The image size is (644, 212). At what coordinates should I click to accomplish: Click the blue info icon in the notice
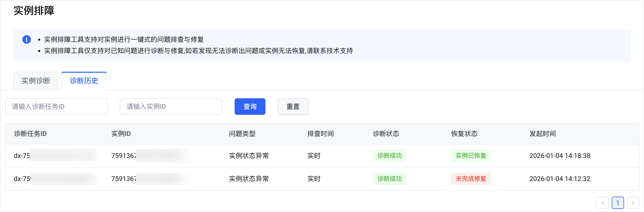click(x=27, y=39)
